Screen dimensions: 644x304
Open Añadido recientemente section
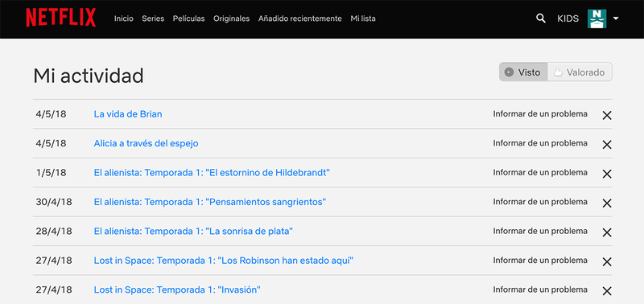[x=299, y=18]
